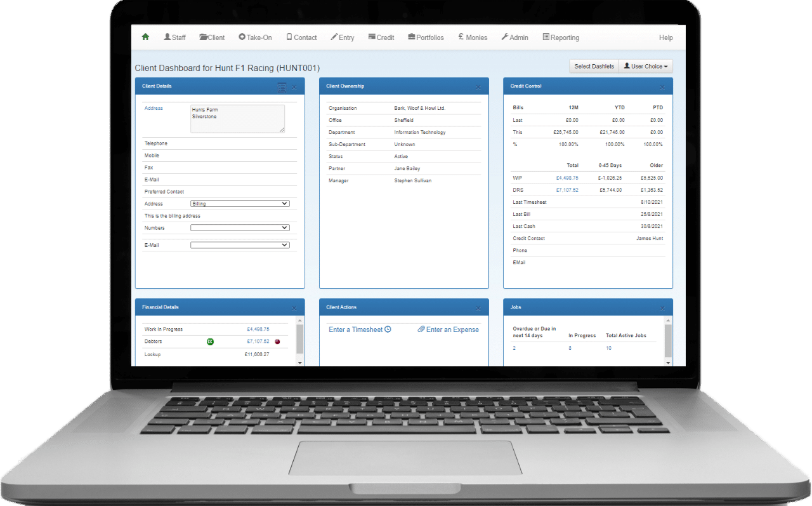Click the Enter an Expense link
The width and height of the screenshot is (812, 506).
pyautogui.click(x=448, y=330)
